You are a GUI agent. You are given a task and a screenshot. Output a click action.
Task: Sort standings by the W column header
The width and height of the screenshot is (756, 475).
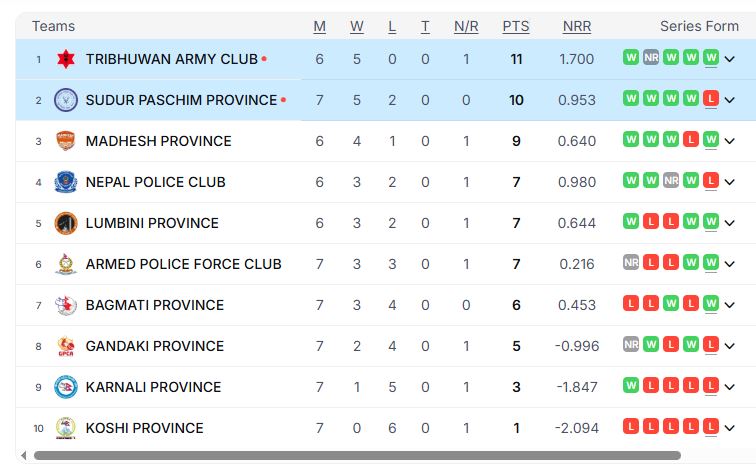click(x=357, y=26)
